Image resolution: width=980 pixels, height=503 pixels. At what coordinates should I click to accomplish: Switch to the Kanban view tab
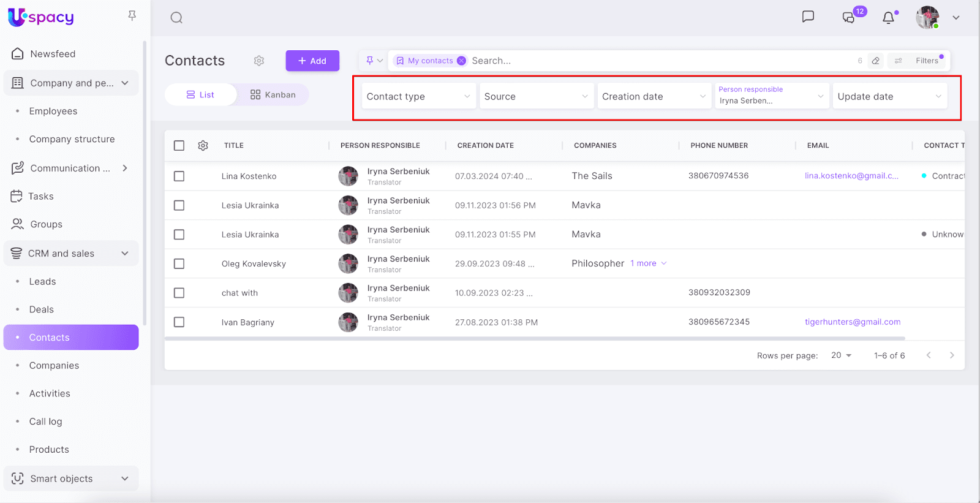(273, 95)
